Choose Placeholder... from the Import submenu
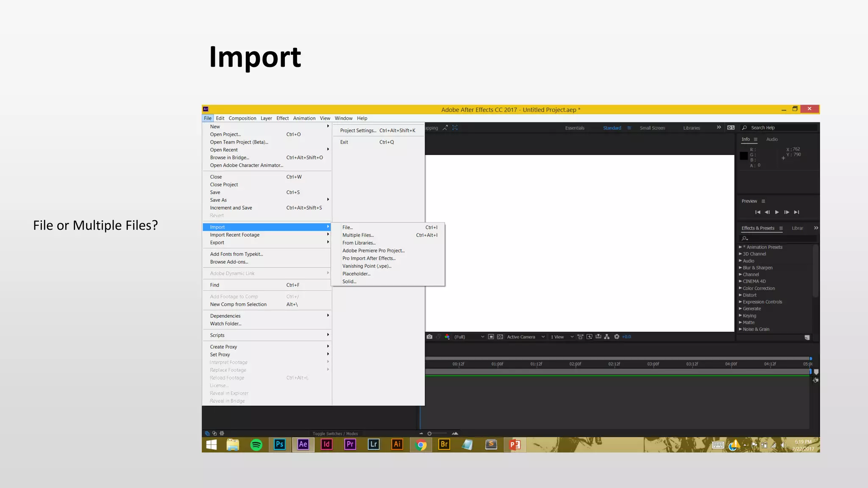Image resolution: width=868 pixels, height=488 pixels. pos(388,274)
